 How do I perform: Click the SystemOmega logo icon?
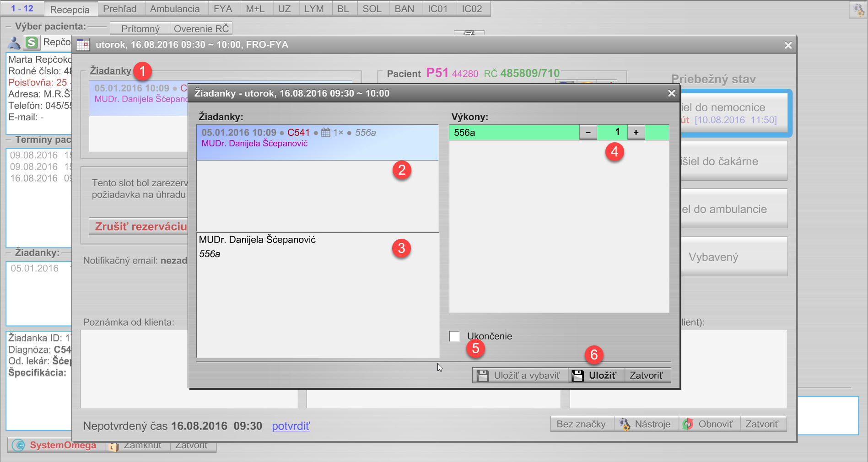[x=18, y=445]
